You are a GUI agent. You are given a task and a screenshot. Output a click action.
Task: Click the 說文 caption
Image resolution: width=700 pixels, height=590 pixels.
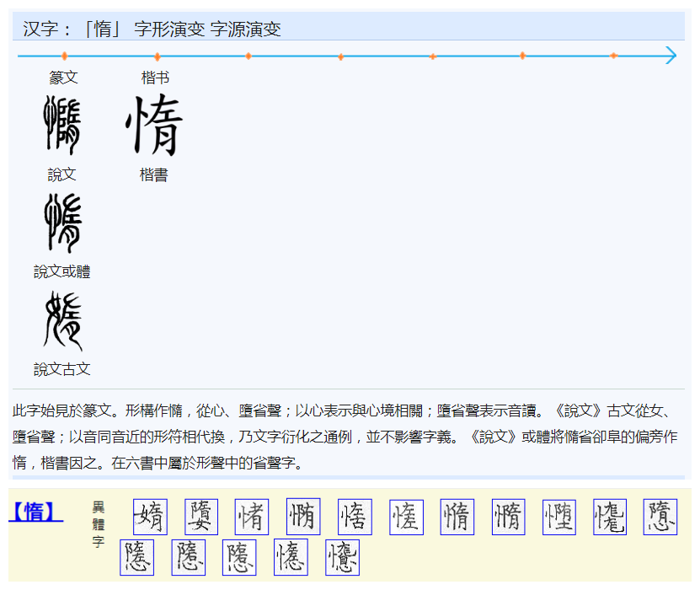point(62,174)
